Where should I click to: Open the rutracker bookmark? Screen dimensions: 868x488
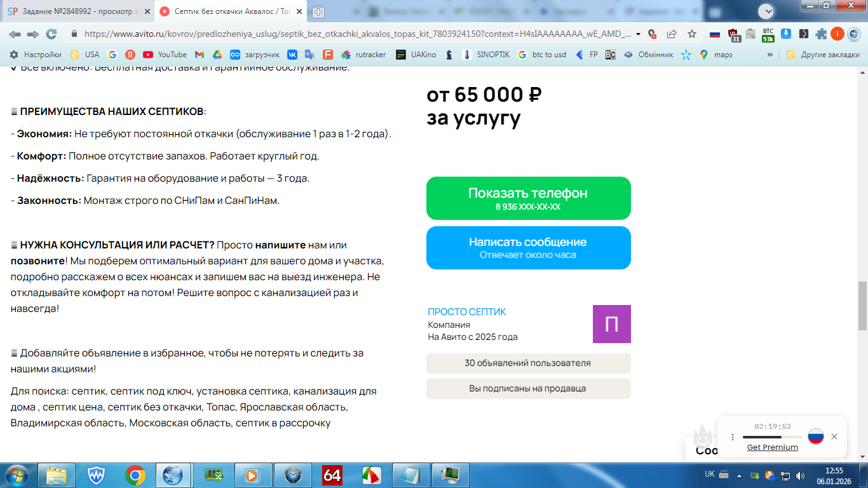pos(363,55)
